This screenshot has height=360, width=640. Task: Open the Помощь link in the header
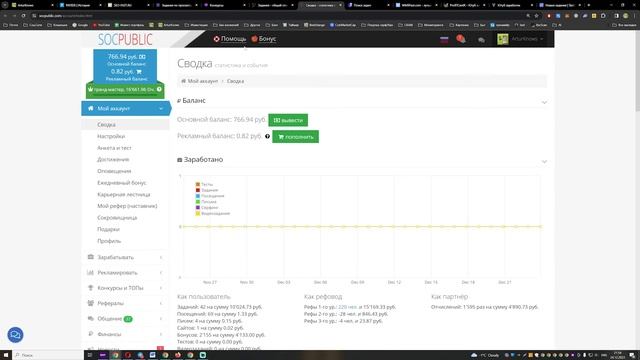click(230, 39)
